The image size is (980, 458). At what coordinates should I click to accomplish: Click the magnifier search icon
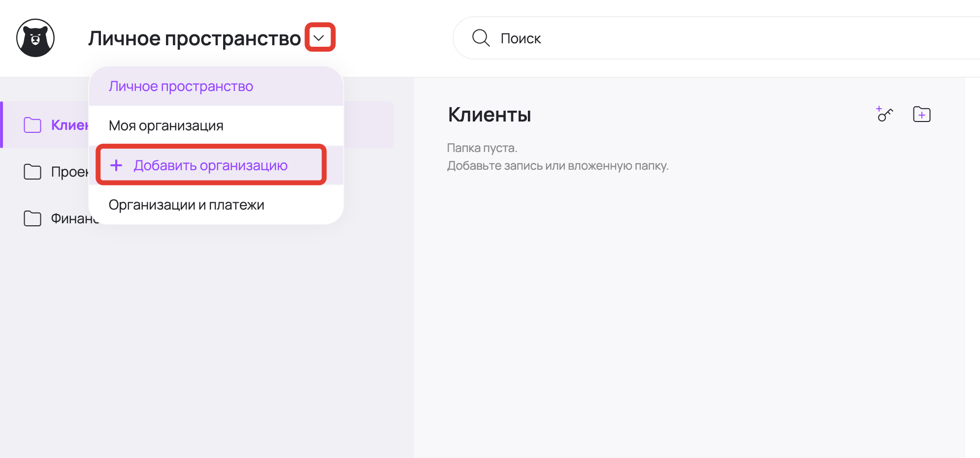tap(481, 38)
